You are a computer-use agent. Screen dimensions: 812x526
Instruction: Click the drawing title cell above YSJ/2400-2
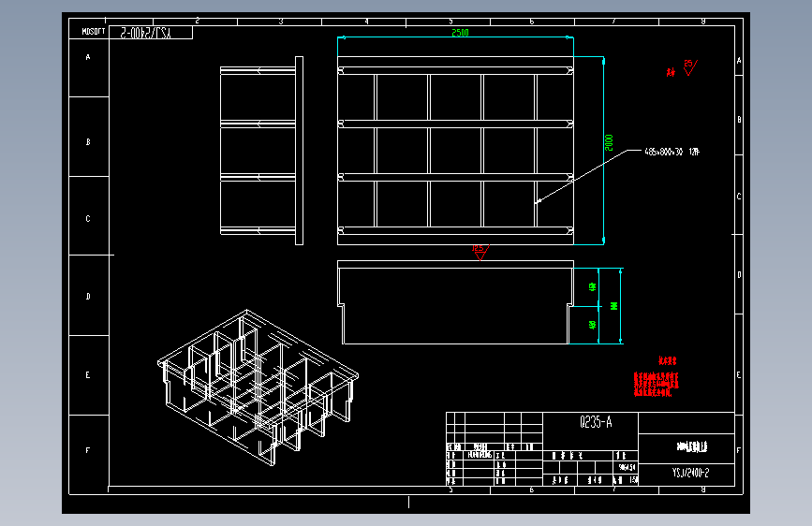tap(687, 448)
